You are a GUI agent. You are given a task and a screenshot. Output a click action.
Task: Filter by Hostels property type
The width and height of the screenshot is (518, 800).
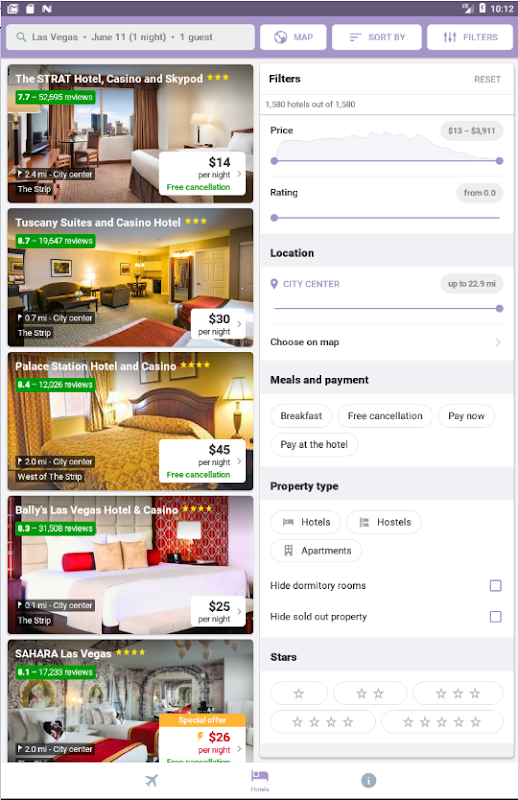tap(384, 522)
